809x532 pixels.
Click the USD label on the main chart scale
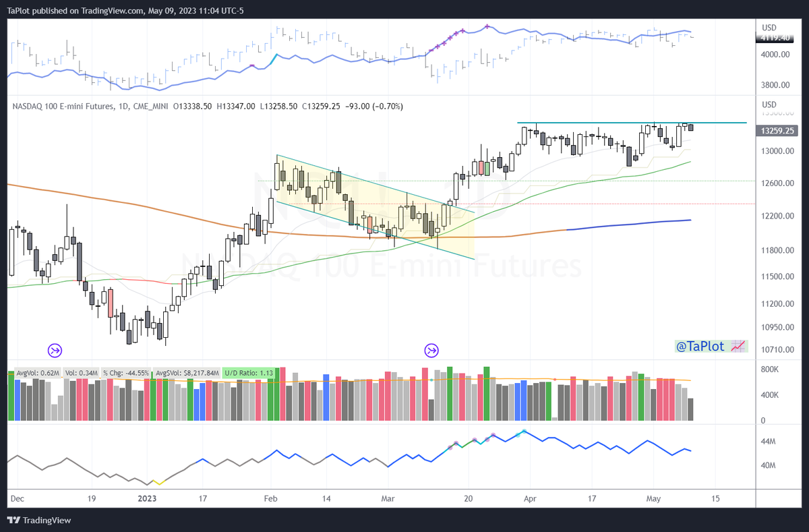click(x=770, y=106)
